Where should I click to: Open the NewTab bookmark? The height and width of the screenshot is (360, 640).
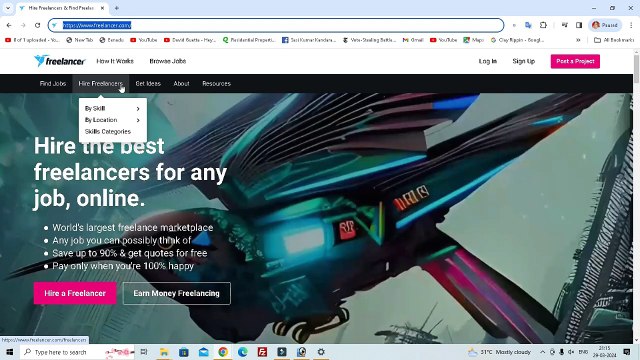point(80,40)
